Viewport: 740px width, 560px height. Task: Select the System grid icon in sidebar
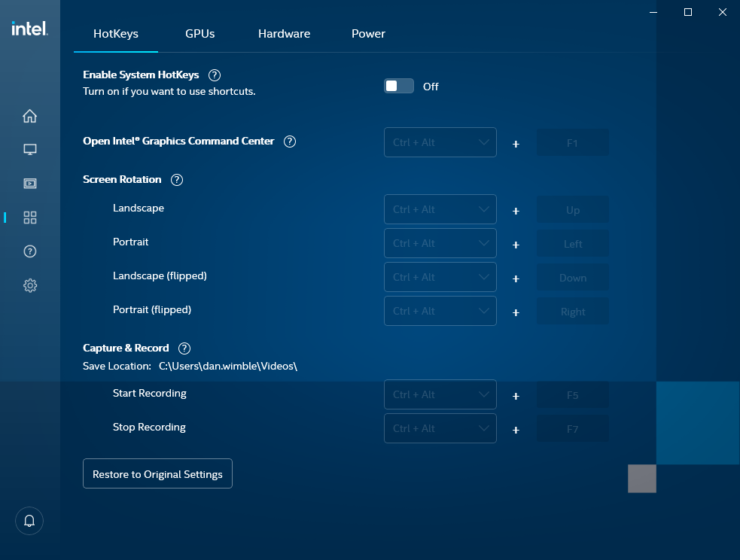point(29,218)
